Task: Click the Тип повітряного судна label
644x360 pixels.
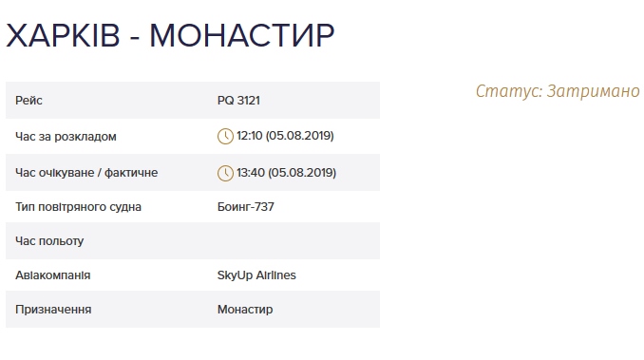Action: pos(78,207)
